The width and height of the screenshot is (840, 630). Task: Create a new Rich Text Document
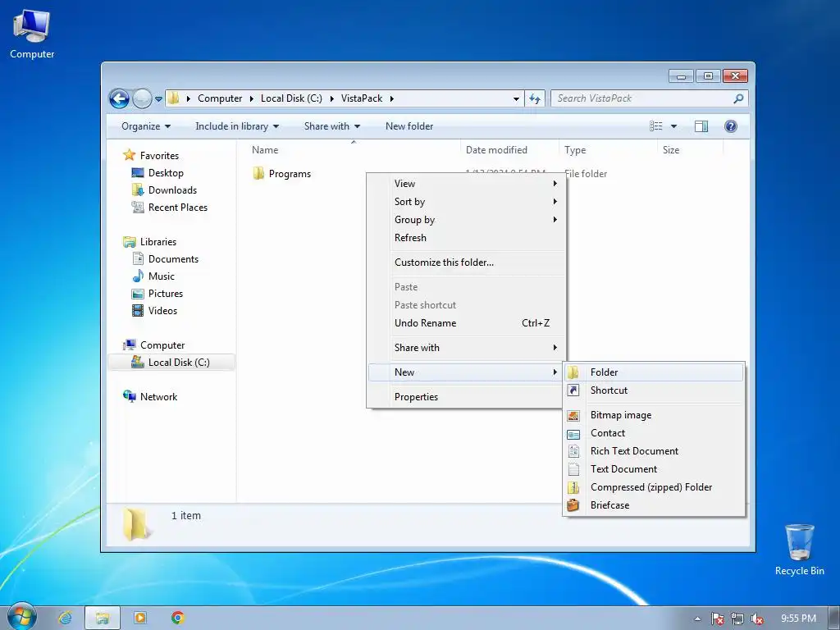coord(654,451)
